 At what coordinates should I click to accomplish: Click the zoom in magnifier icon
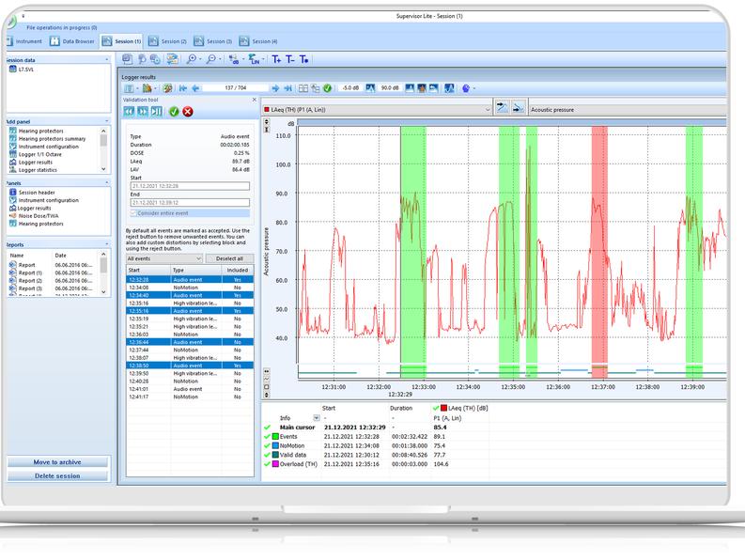[x=192, y=58]
